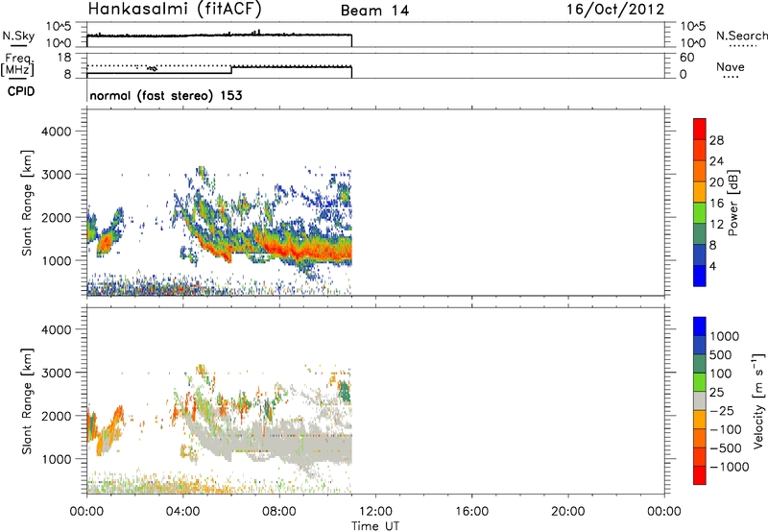Click the frequency step line in Freq panel
The height and width of the screenshot is (532, 768).
click(x=231, y=70)
